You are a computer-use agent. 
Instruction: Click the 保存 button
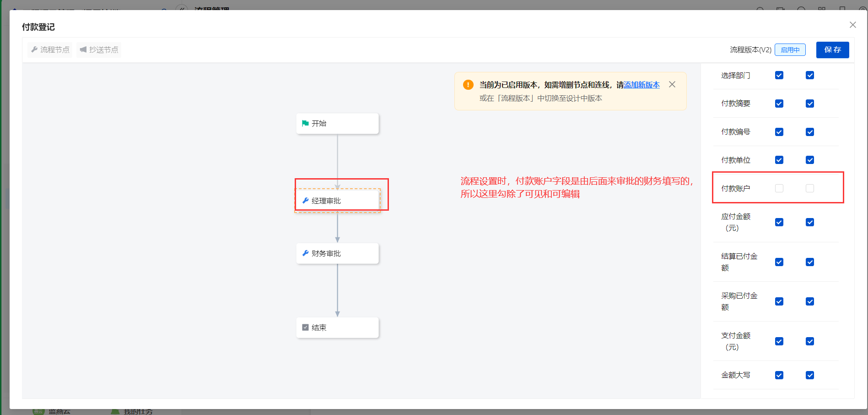(833, 50)
